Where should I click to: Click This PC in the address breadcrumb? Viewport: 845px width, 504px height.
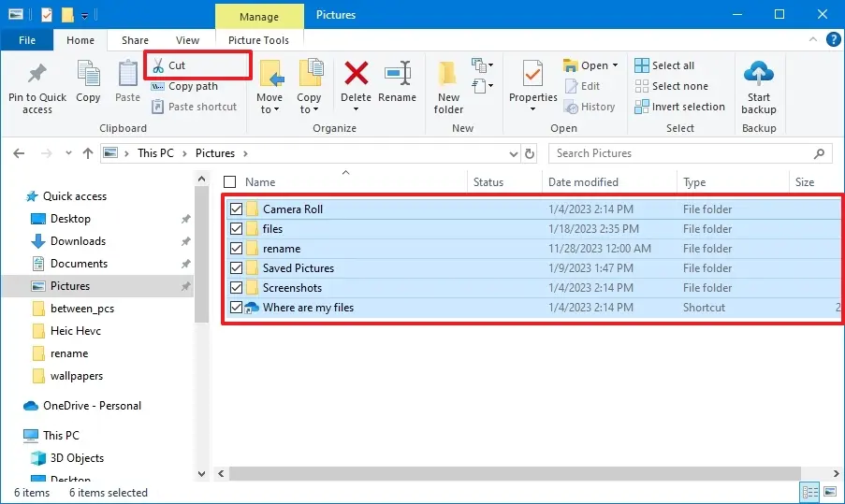pos(155,153)
